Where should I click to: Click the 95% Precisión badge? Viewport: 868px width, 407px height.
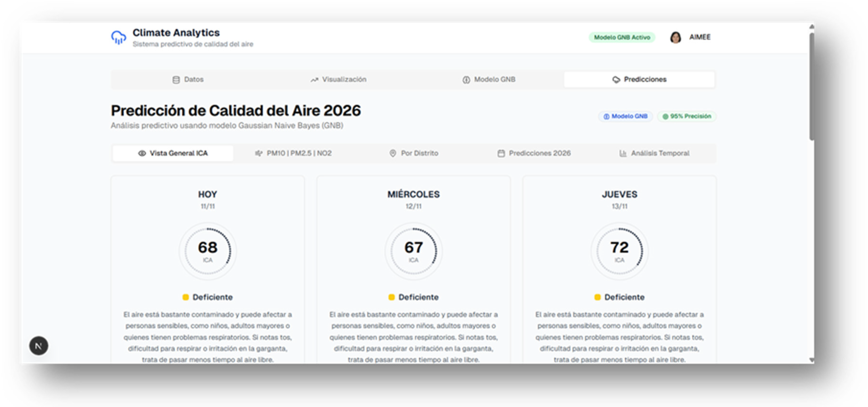click(x=687, y=117)
